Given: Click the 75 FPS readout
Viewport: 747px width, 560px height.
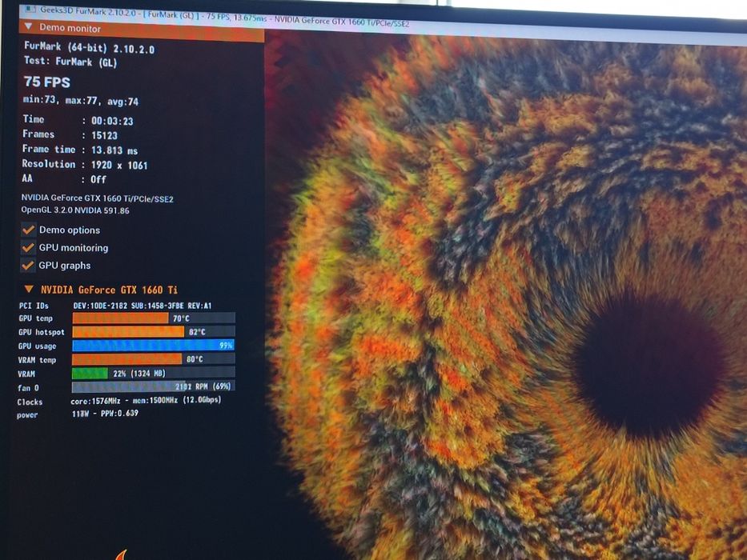Looking at the screenshot, I should coord(46,82).
